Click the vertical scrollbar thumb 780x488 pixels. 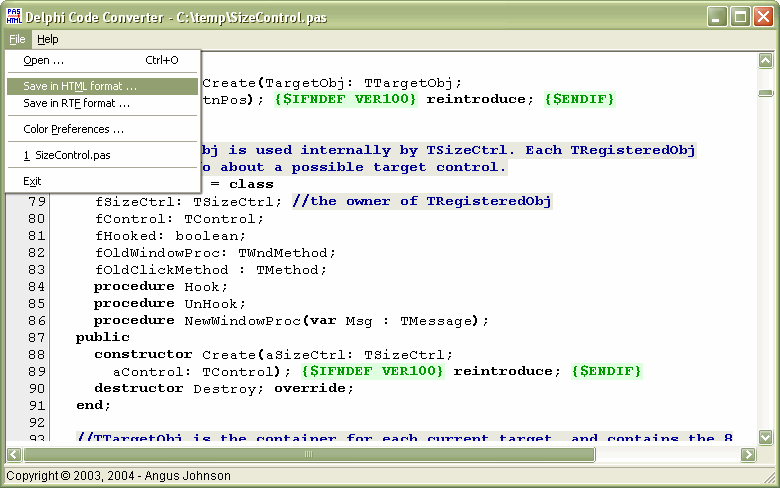coord(766,94)
